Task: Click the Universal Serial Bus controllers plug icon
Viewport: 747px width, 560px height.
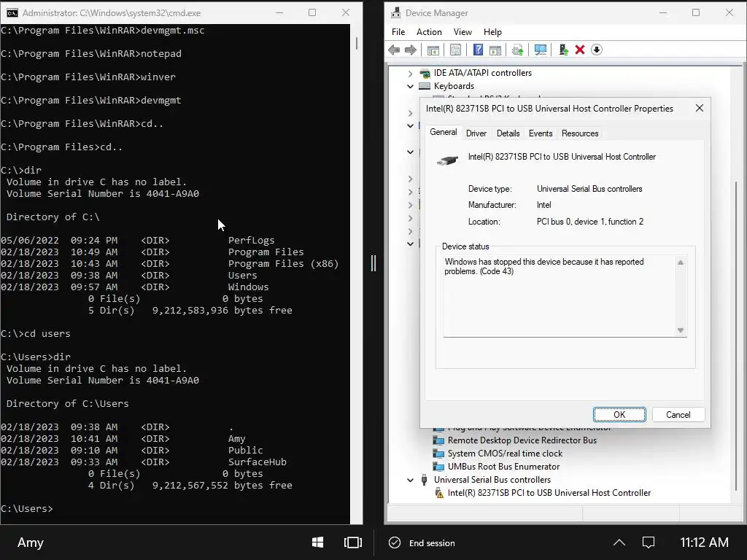Action: [x=424, y=480]
